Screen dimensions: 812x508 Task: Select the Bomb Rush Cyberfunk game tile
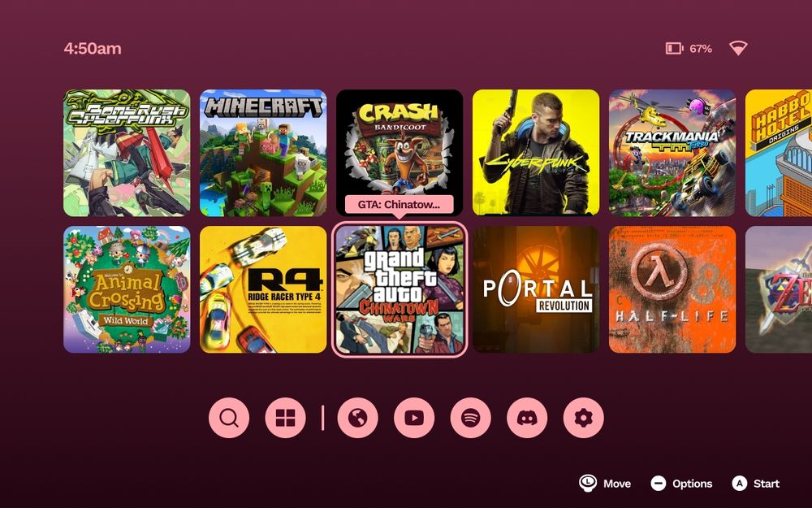(x=127, y=153)
